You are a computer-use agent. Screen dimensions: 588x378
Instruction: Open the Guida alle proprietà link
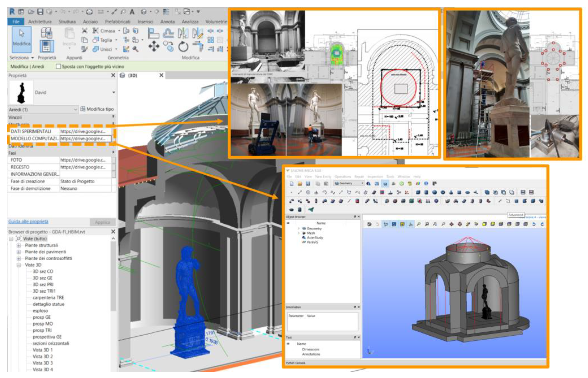[28, 221]
